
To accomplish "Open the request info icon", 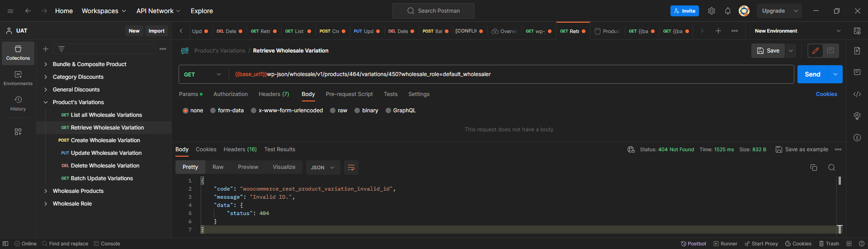I will click(857, 138).
